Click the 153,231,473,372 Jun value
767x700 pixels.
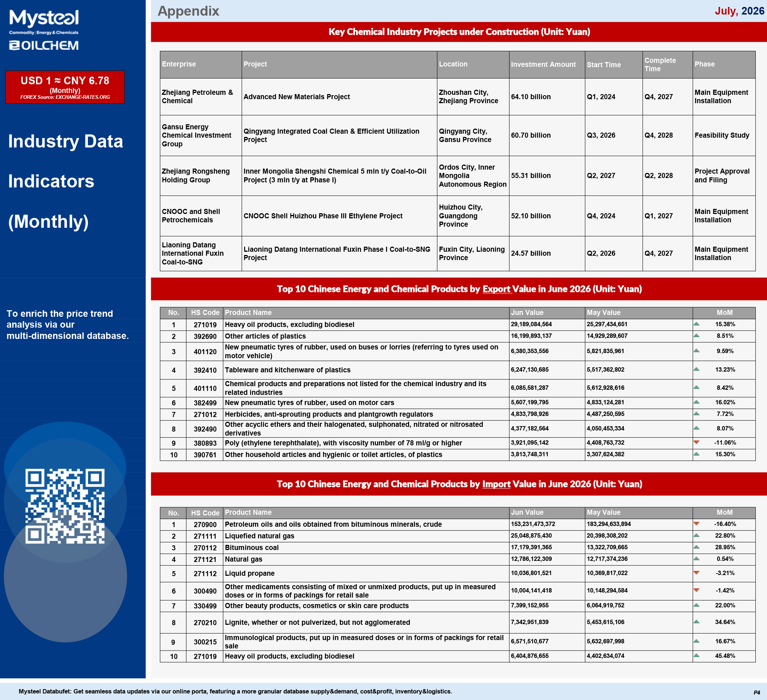[x=533, y=524]
